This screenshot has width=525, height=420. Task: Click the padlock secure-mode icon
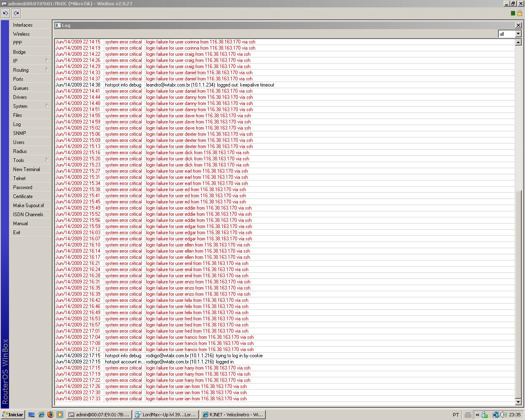pos(520,13)
